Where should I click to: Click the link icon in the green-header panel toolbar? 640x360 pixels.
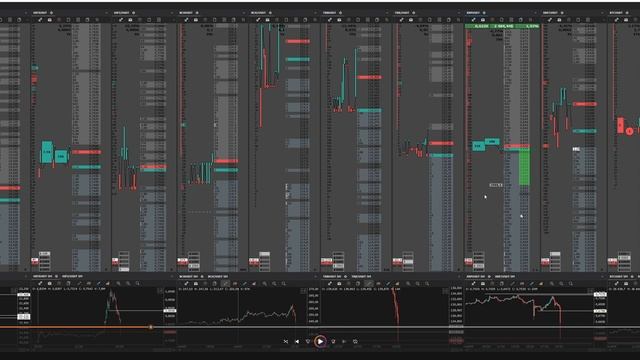pos(473,20)
